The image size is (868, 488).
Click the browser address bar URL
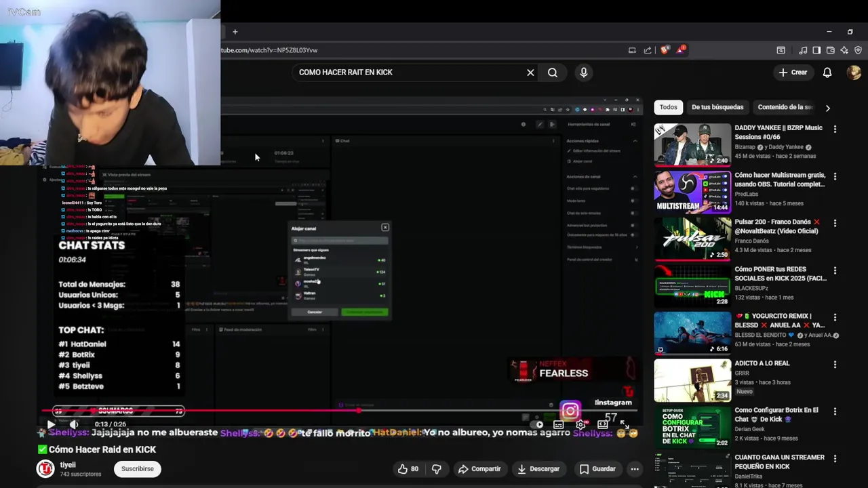(269, 50)
